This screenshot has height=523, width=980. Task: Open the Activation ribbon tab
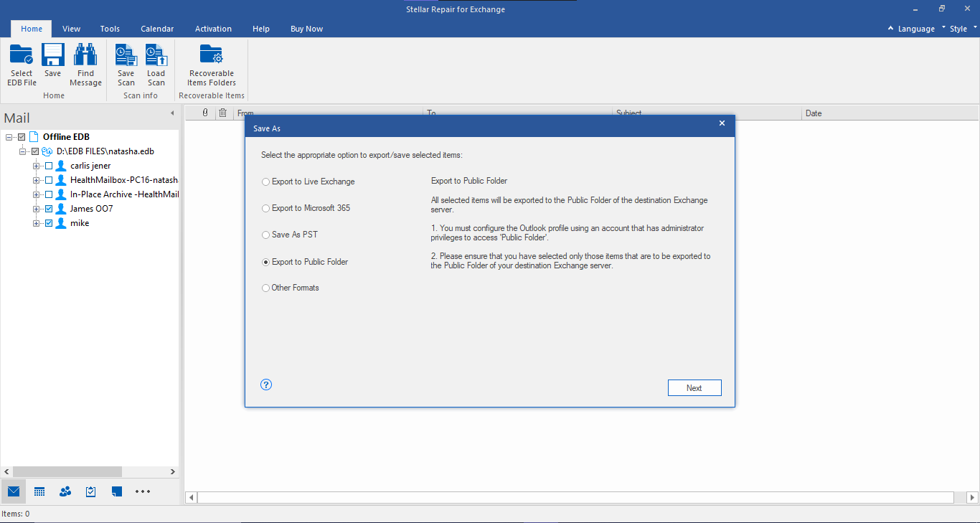click(x=213, y=29)
